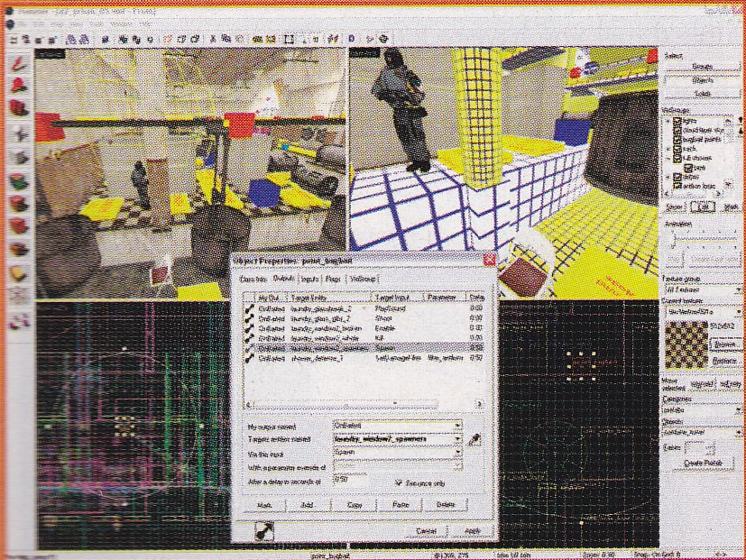This screenshot has height=560, width=746.
Task: Toggle the second VisGroups list checkbox
Action: 677,131
